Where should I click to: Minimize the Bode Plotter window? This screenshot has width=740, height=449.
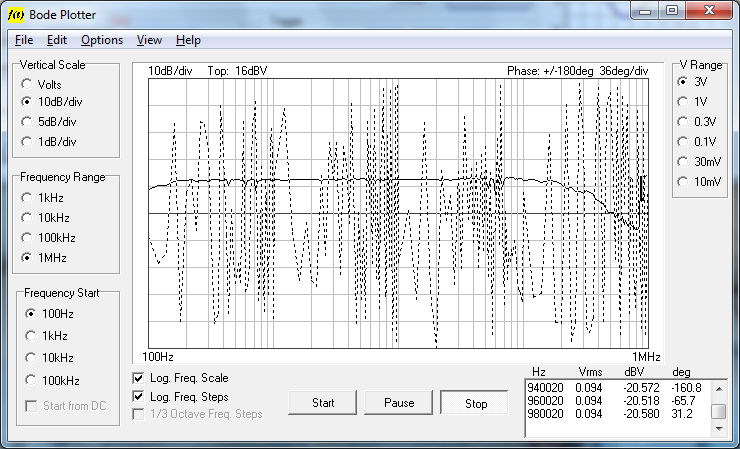pos(645,10)
